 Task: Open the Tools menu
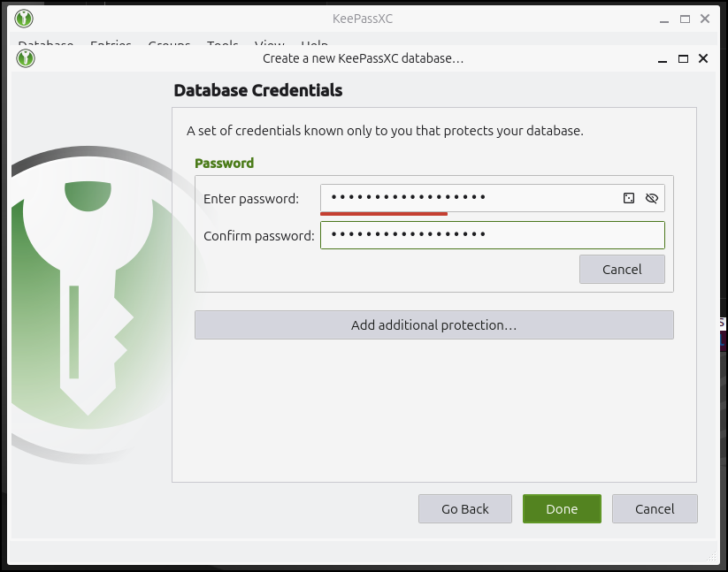pos(222,45)
